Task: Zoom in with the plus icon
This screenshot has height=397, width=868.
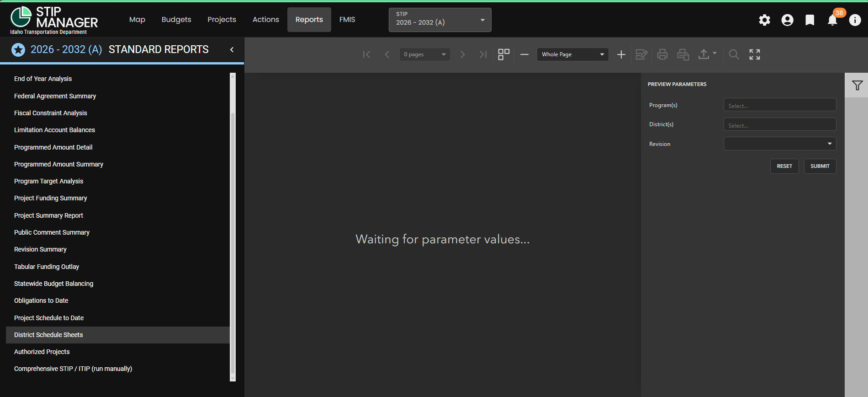Action: [621, 54]
